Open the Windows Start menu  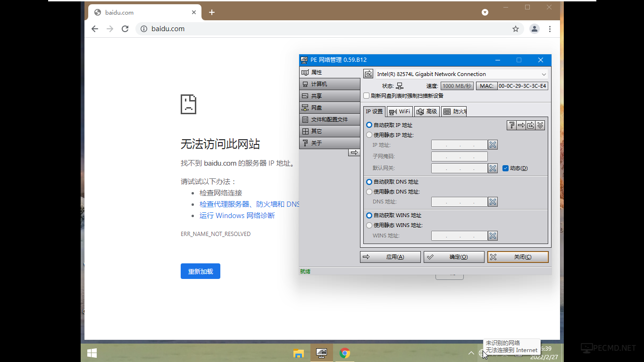tap(92, 353)
